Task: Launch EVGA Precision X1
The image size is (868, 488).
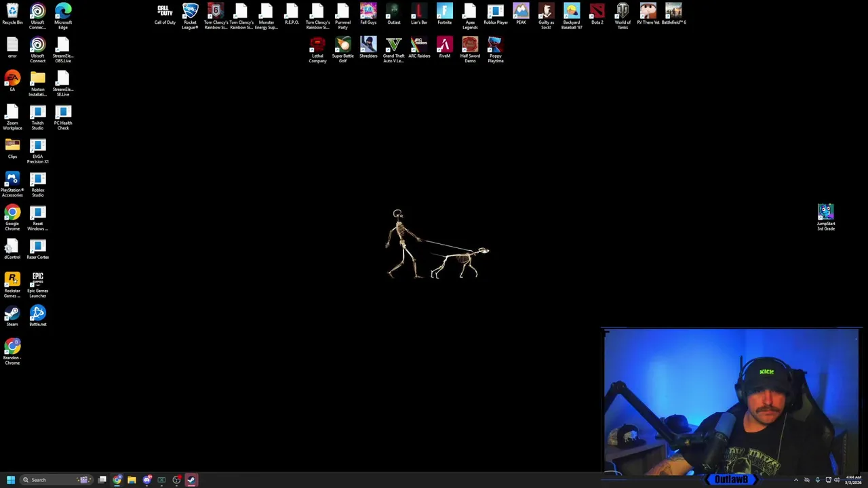Action: pos(37,151)
